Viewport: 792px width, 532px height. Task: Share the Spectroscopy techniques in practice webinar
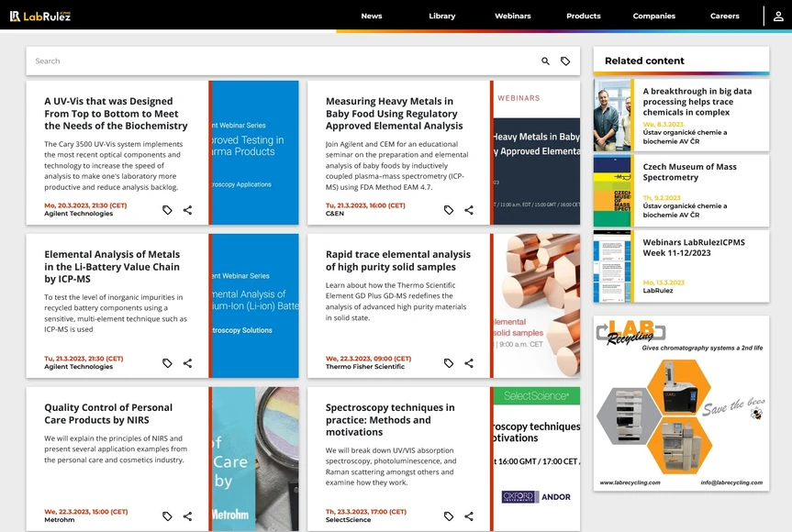tap(469, 515)
